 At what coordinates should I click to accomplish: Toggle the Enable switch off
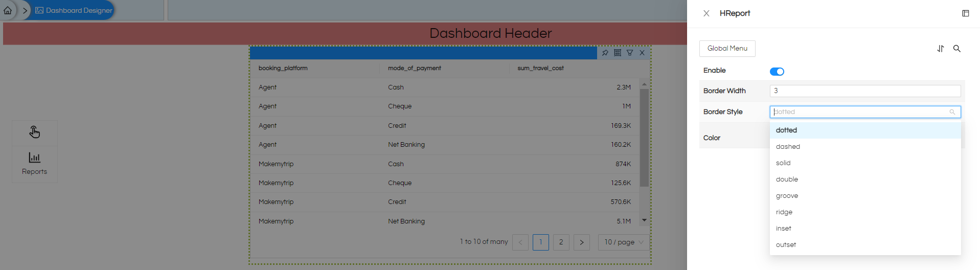pyautogui.click(x=777, y=72)
